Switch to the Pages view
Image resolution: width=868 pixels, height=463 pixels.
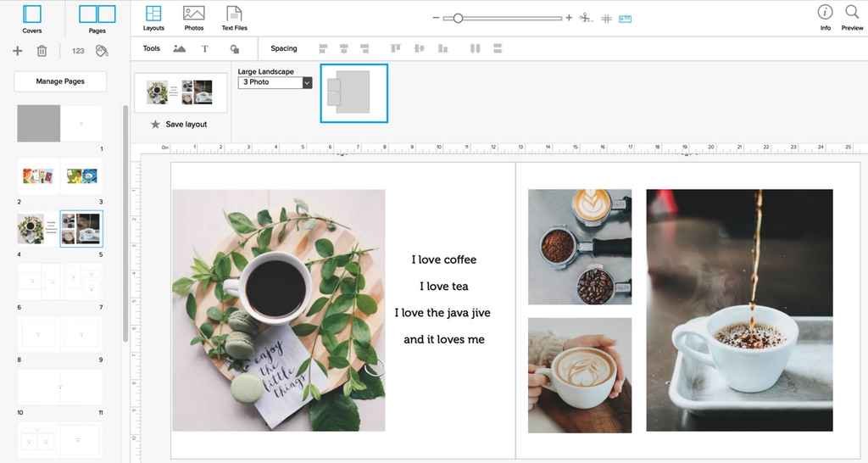coord(97,19)
